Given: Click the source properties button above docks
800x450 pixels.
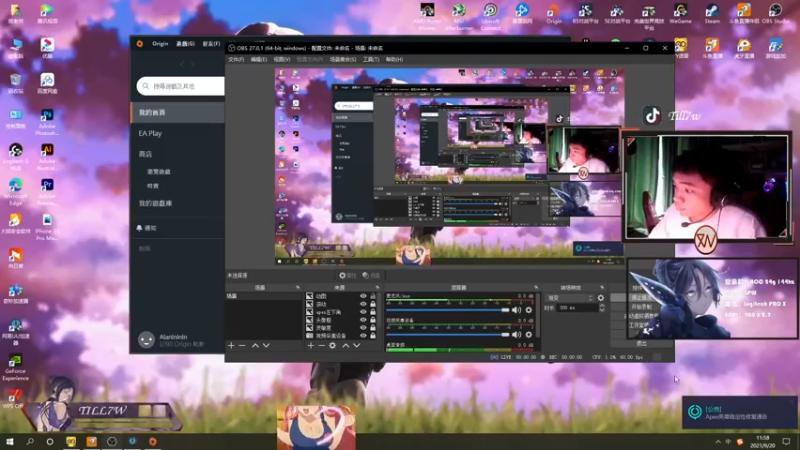Looking at the screenshot, I should (x=348, y=276).
